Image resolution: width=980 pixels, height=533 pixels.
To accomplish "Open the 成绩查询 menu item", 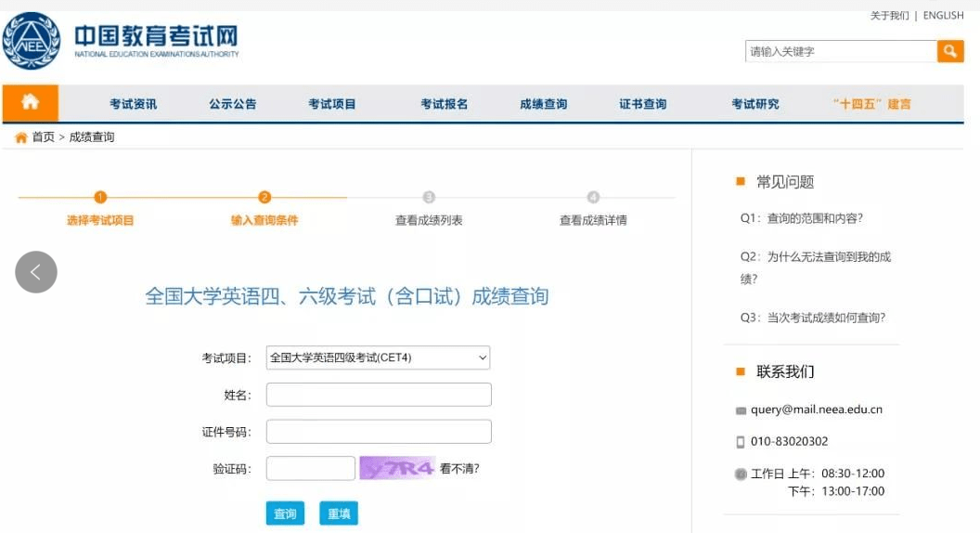I will 543,104.
